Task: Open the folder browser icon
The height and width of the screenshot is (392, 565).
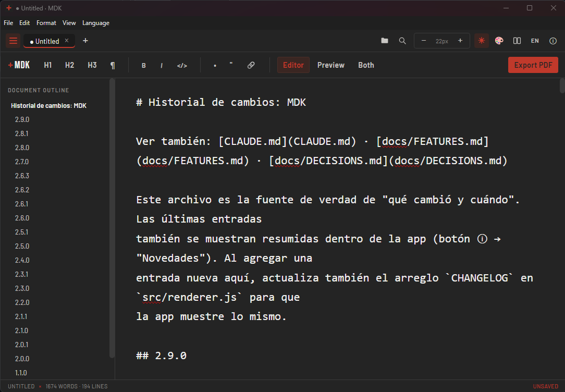Action: [x=385, y=41]
